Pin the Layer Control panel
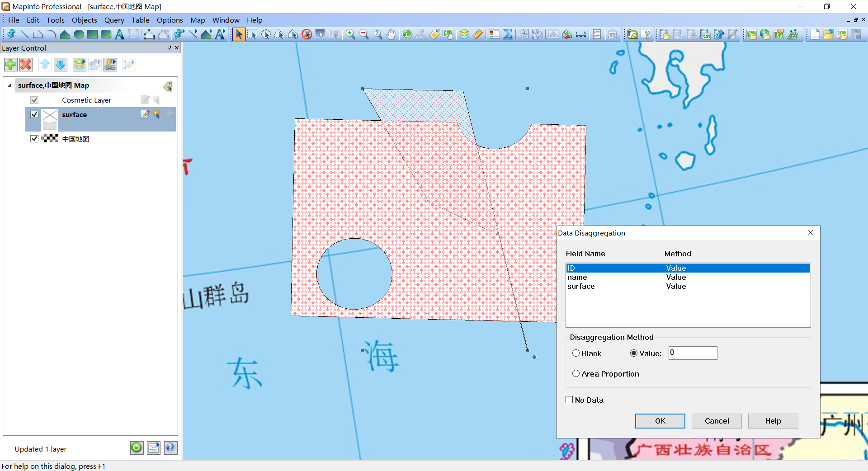This screenshot has width=868, height=471. coord(170,47)
